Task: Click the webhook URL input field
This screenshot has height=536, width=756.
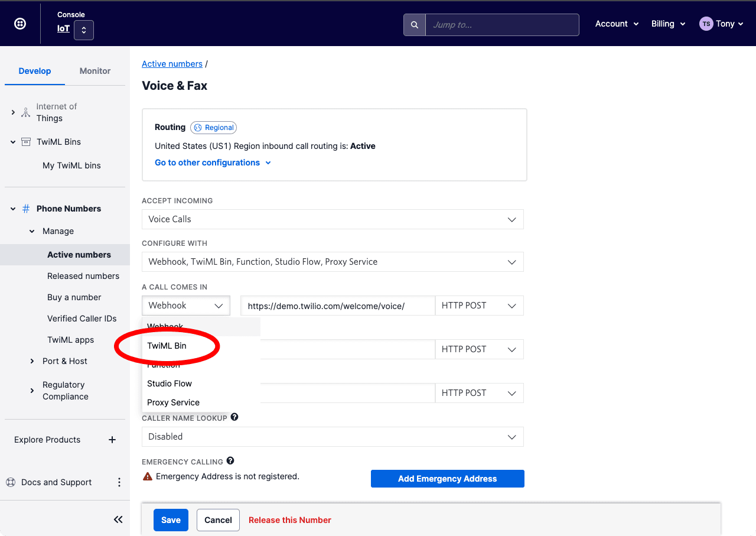Action: pyautogui.click(x=337, y=306)
